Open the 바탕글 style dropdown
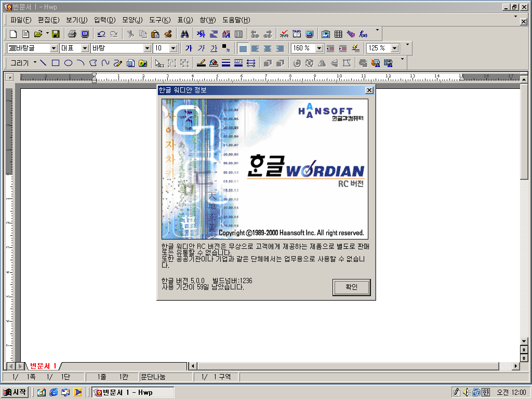The height and width of the screenshot is (399, 532). pos(54,48)
